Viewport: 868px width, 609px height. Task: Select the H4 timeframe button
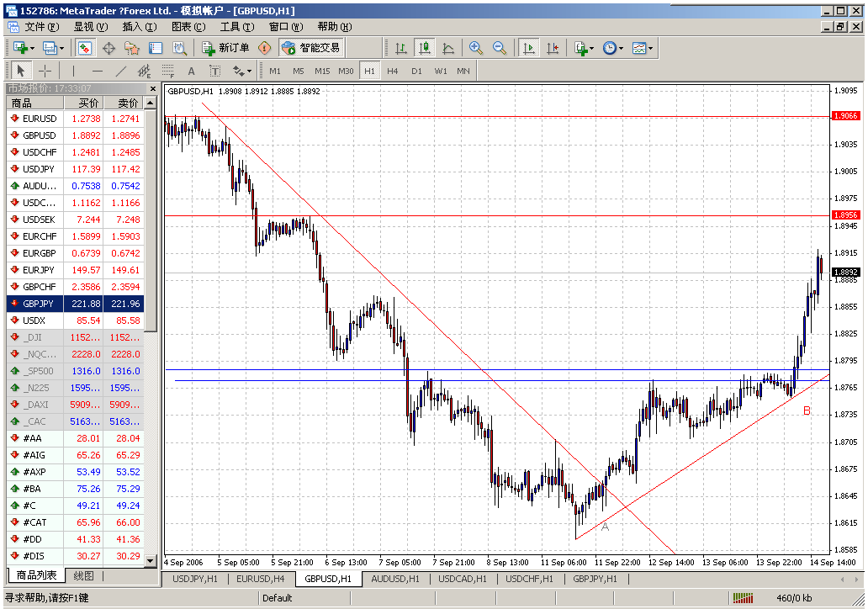[393, 71]
